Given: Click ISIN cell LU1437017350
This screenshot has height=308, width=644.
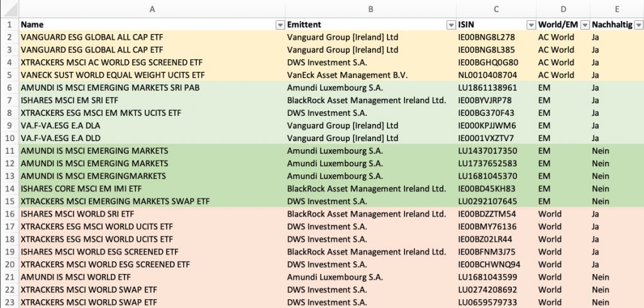Looking at the screenshot, I should 496,151.
